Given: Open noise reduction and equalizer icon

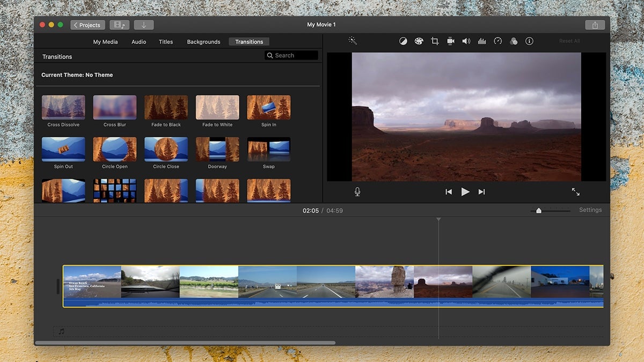Looking at the screenshot, I should [482, 41].
